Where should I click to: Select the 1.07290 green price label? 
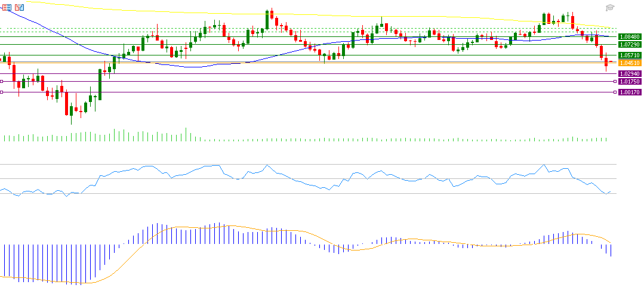point(630,44)
